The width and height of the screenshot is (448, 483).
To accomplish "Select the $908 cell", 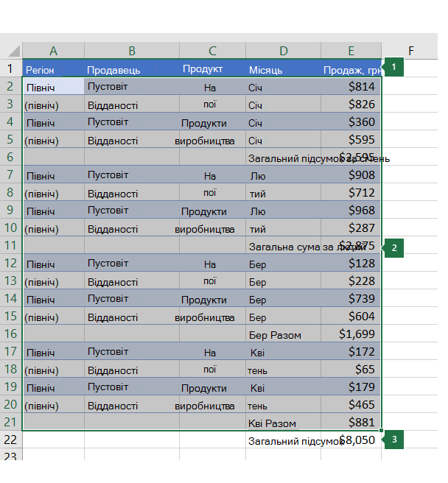I will 351,174.
